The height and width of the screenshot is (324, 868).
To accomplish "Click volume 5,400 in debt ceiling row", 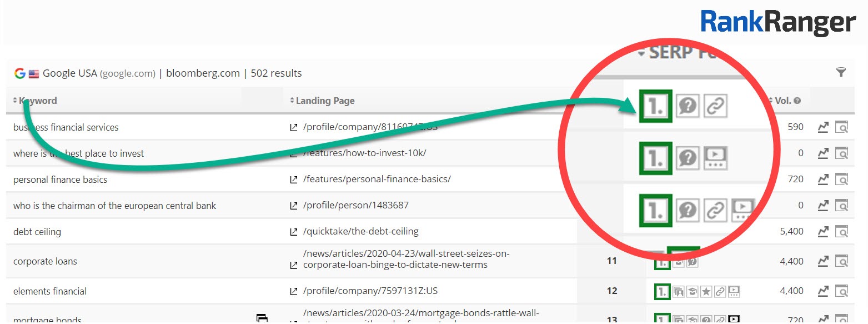I will (x=792, y=232).
